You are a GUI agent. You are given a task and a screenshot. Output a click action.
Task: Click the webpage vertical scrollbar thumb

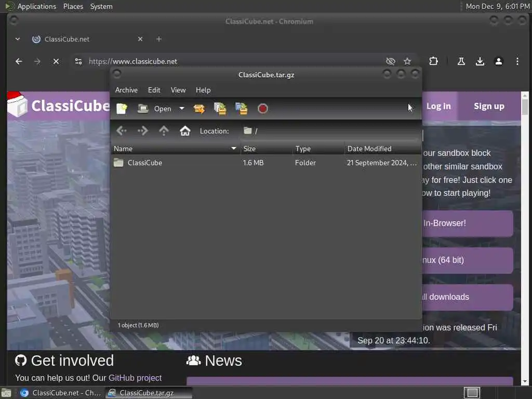[525, 107]
